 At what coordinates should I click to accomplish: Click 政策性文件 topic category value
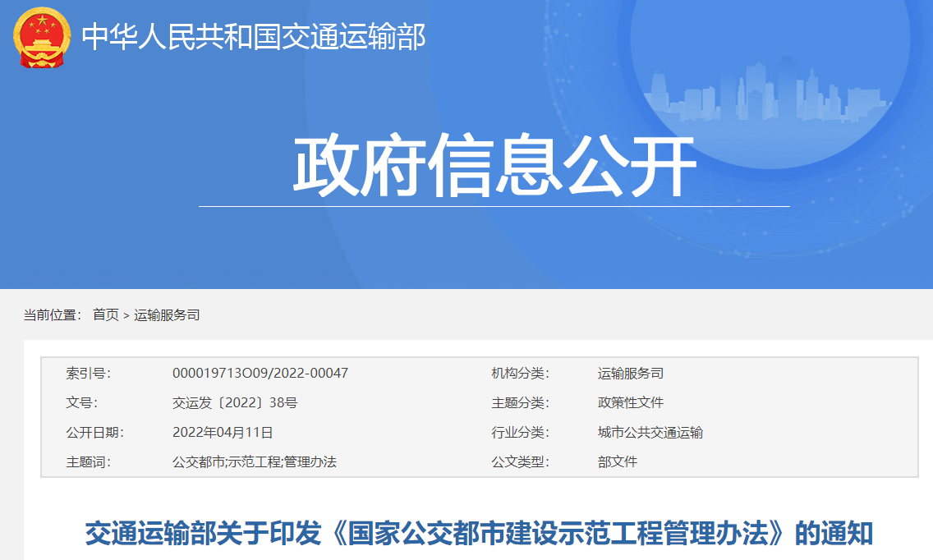[631, 403]
